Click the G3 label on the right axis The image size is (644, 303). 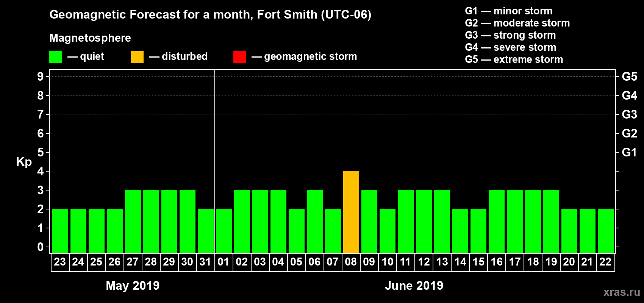pyautogui.click(x=630, y=114)
